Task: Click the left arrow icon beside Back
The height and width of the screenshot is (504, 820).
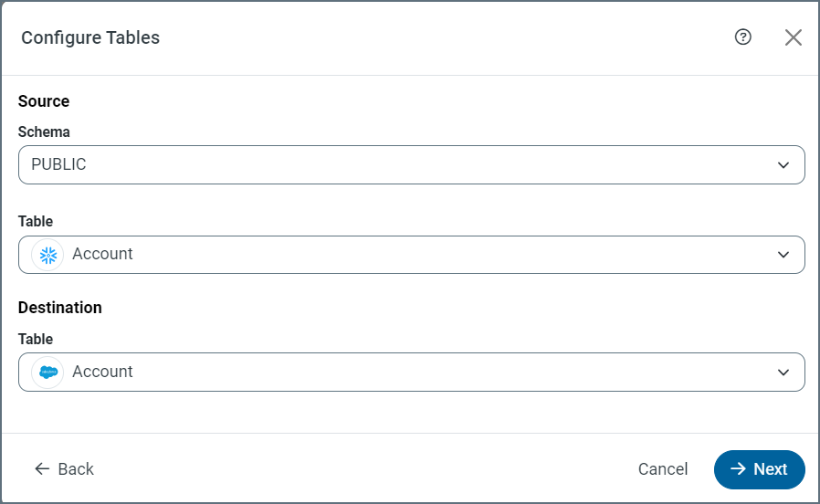Action: [41, 469]
